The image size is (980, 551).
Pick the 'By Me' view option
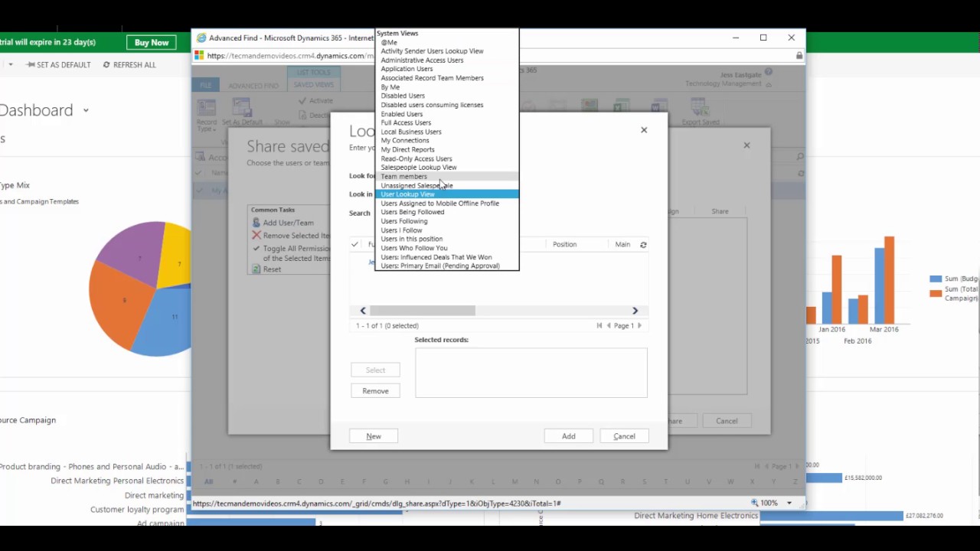click(446, 87)
